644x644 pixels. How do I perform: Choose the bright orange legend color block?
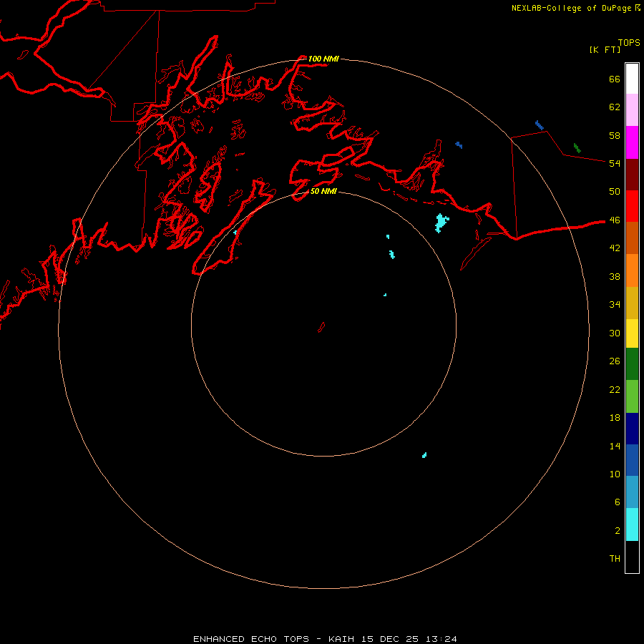632,270
